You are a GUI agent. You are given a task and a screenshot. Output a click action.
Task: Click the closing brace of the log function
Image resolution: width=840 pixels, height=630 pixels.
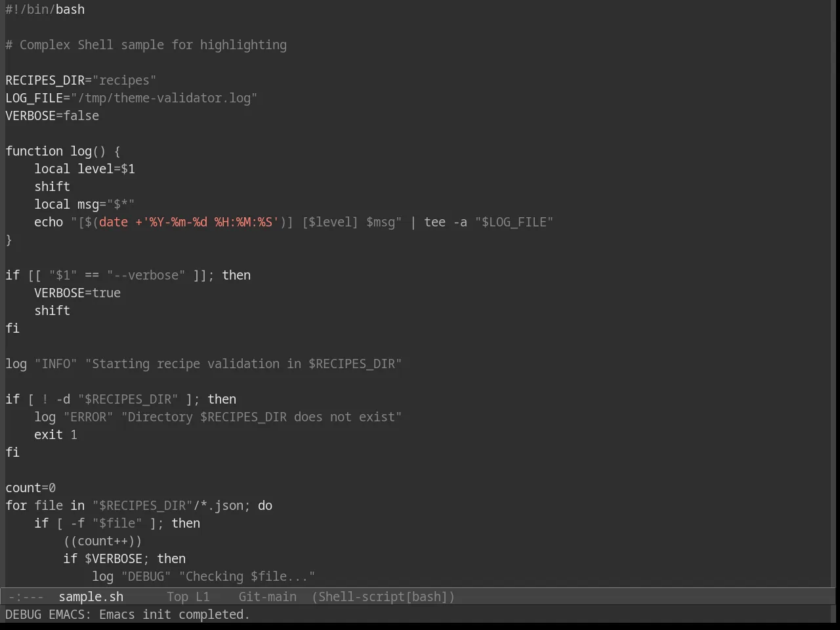click(9, 240)
